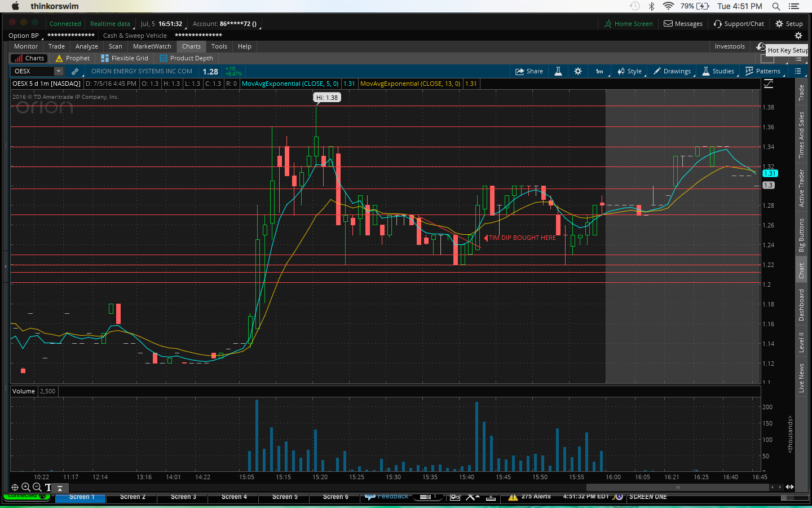The image size is (812, 508).
Task: Switch to the Monitor tab
Action: click(26, 46)
